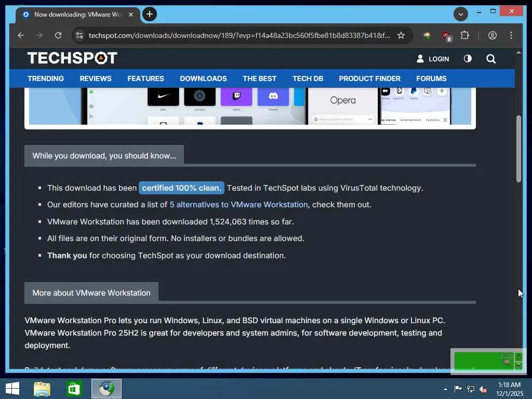Click the green network speed widget
532x399 pixels.
488,361
